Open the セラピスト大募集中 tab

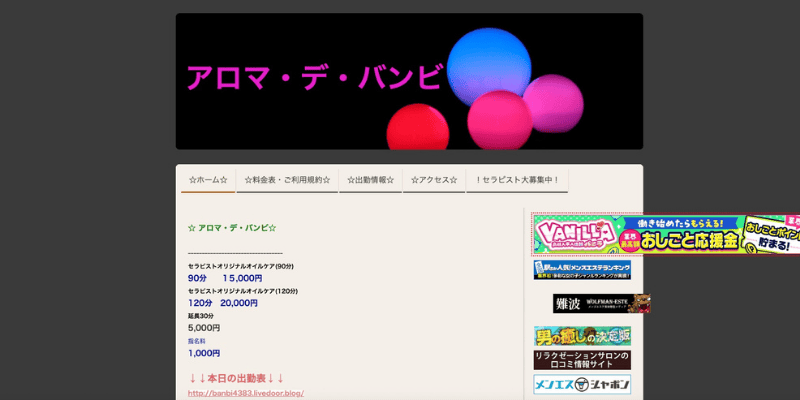click(x=517, y=181)
